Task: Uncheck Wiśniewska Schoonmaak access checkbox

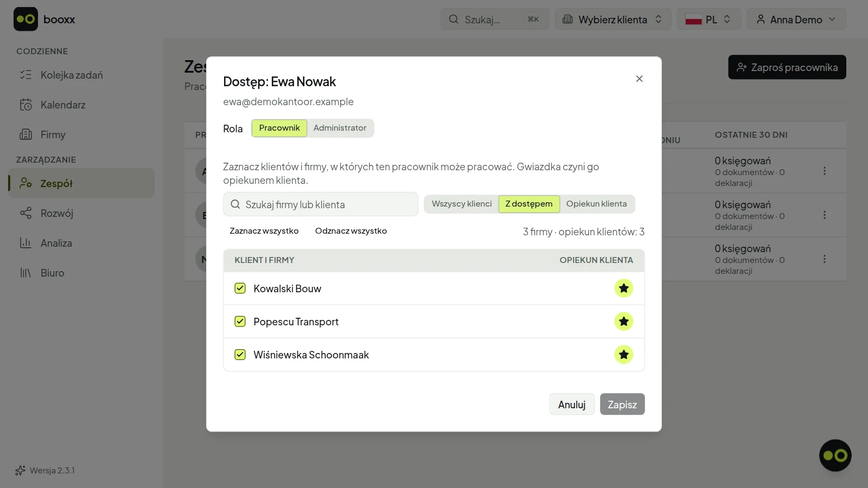Action: pyautogui.click(x=240, y=355)
